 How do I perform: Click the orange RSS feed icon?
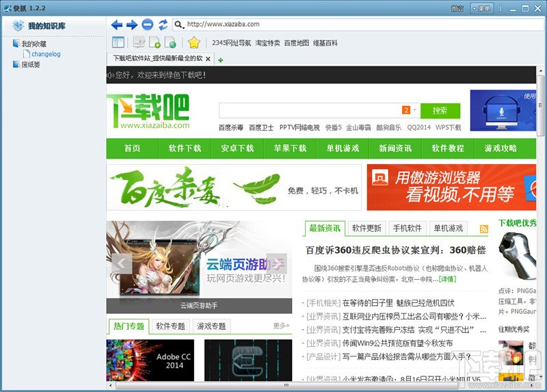(484, 229)
